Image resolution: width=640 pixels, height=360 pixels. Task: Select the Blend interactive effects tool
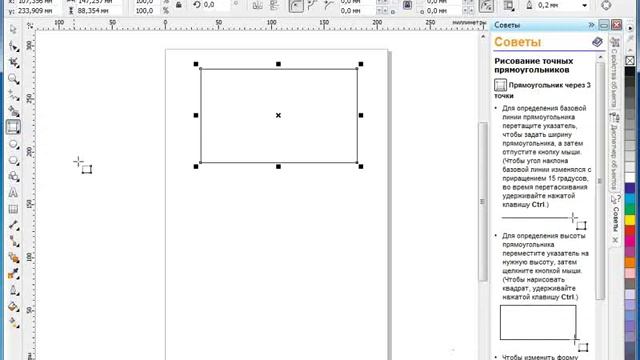(13, 258)
